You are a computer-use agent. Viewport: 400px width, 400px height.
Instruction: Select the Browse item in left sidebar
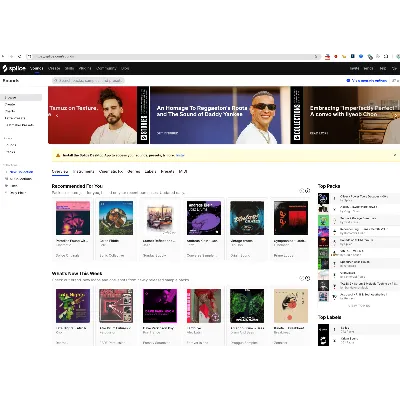click(x=21, y=97)
